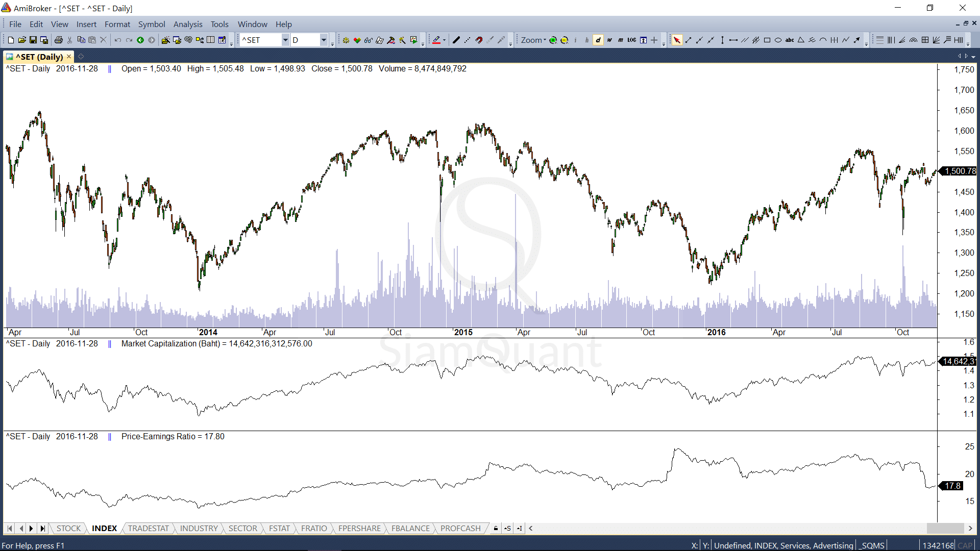Image resolution: width=980 pixels, height=551 pixels.
Task: Select the rectangle drawing tool
Action: 767,40
